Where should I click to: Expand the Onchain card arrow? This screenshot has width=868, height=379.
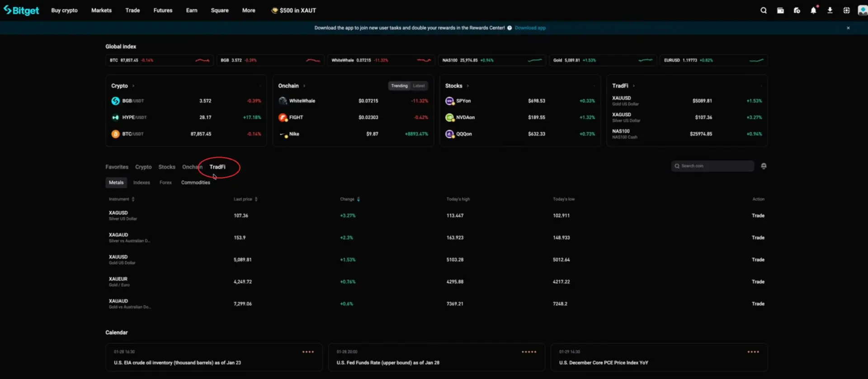pos(304,86)
